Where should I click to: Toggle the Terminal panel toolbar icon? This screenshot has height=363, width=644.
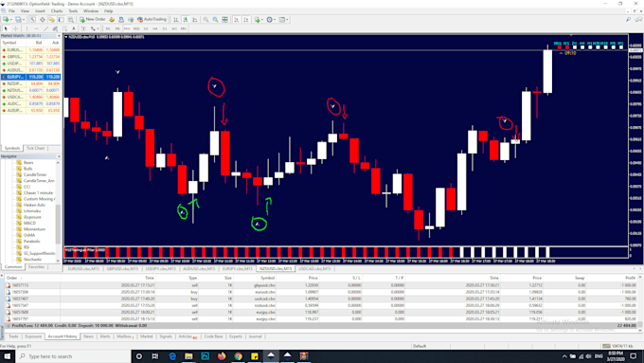coord(62,19)
